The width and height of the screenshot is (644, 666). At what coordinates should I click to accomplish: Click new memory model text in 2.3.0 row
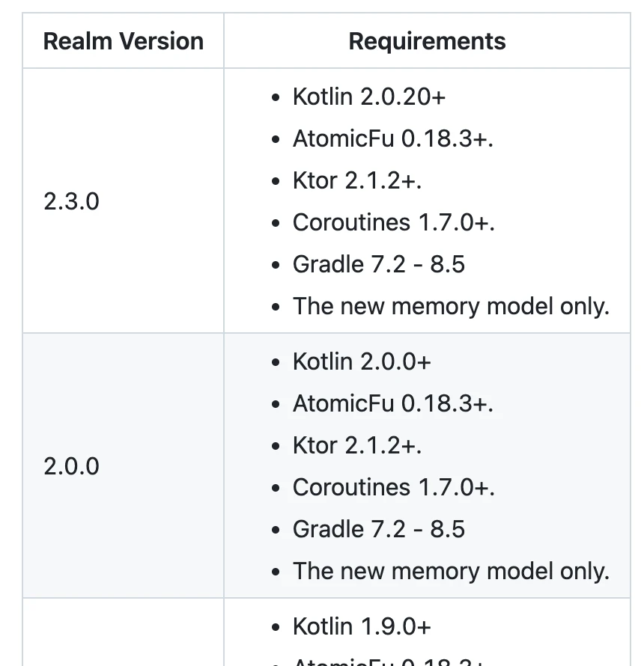(x=451, y=306)
